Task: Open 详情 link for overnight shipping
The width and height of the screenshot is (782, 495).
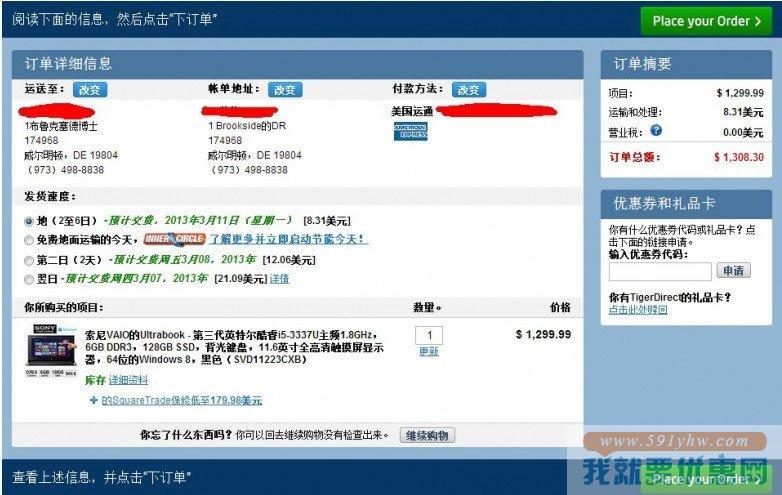Action: [x=279, y=279]
